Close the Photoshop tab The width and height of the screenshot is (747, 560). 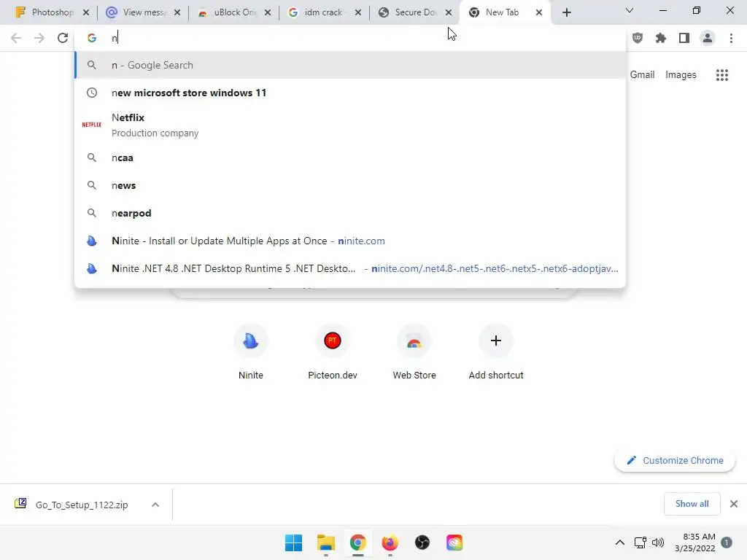coord(86,13)
